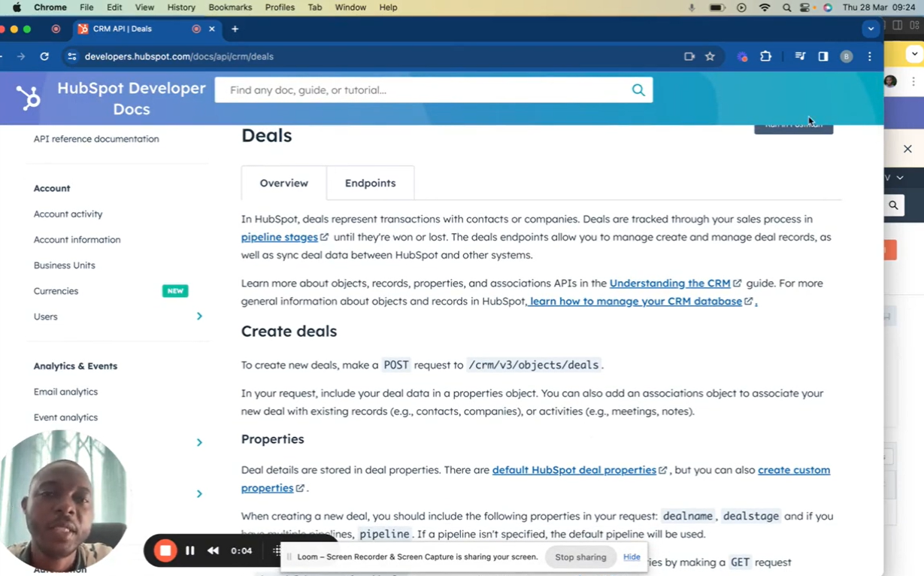Screen dimensions: 924x576
Task: Expand the sidebar chevron below Event analytics
Action: [x=199, y=442]
